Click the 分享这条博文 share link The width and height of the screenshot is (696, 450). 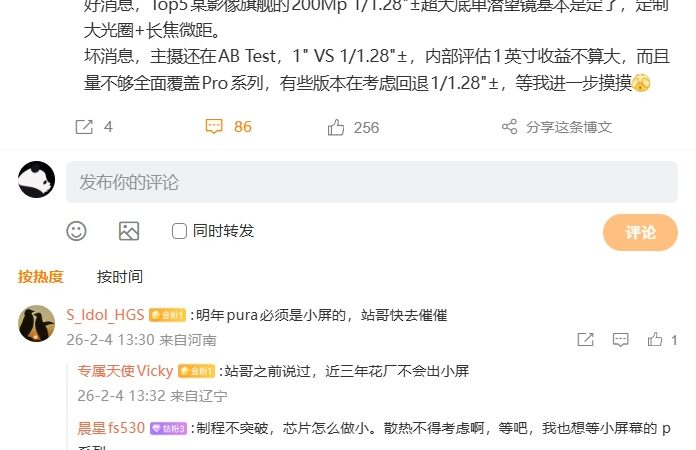point(569,127)
